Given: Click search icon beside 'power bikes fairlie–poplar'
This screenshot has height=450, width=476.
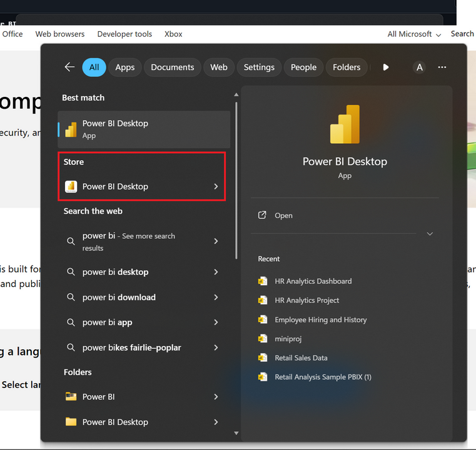Looking at the screenshot, I should pos(71,347).
